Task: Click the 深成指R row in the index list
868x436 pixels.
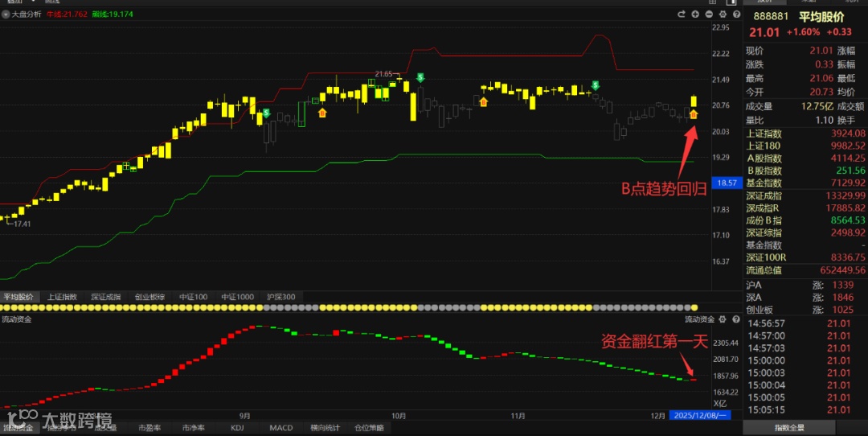Action: [x=805, y=208]
